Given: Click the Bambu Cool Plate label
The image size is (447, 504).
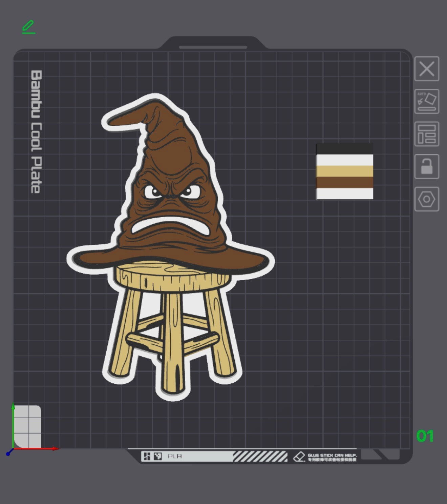Looking at the screenshot, I should [x=36, y=132].
